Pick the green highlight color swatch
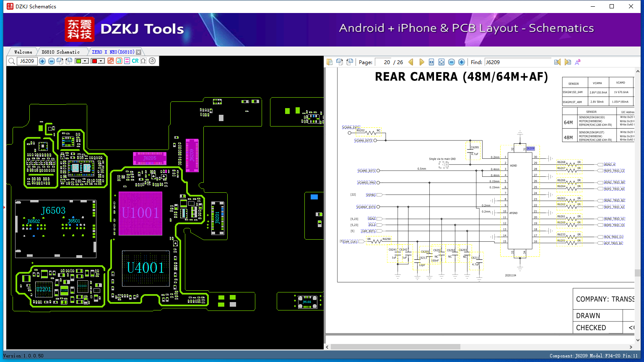 [x=78, y=61]
